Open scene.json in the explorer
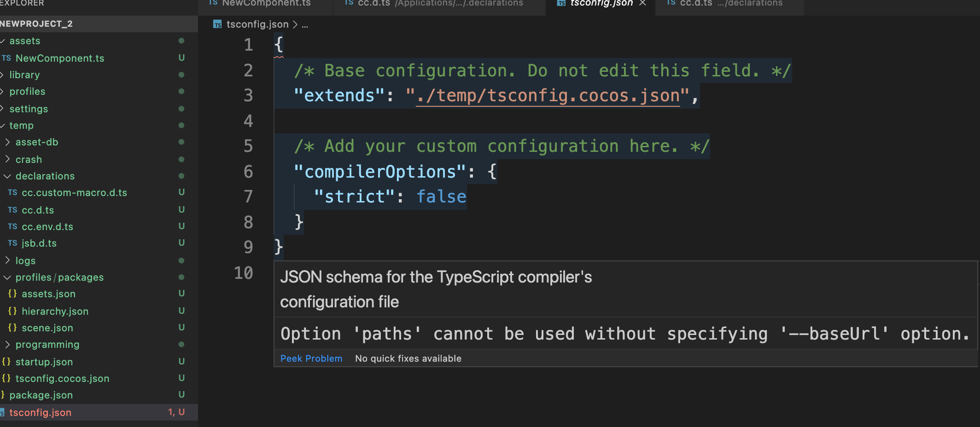This screenshot has width=980, height=427. click(47, 328)
